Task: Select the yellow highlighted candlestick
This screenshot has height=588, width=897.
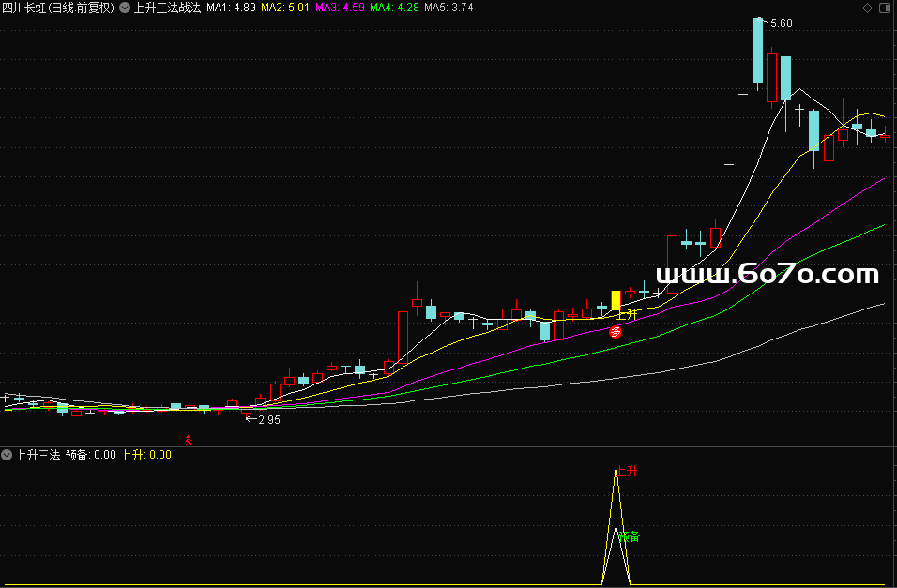Action: 616,301
